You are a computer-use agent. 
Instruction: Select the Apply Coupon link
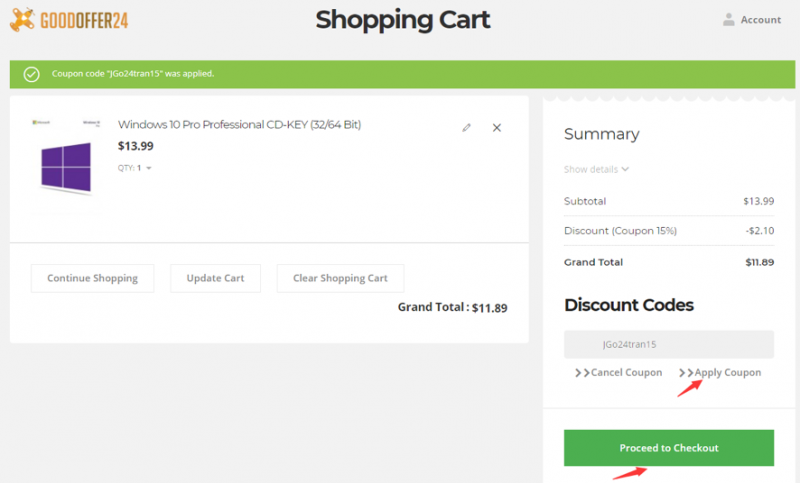coord(727,373)
